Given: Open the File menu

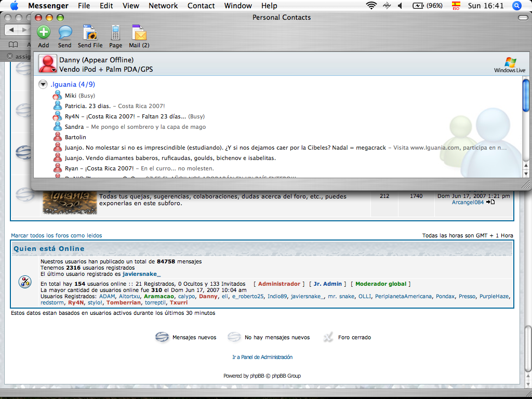Looking at the screenshot, I should coord(84,6).
